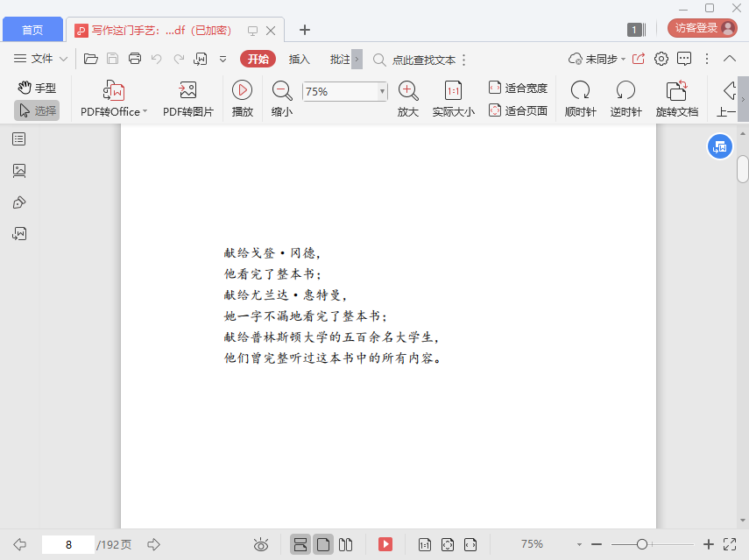The width and height of the screenshot is (749, 560).
Task: Switch to 手型 hand tool mode
Action: click(37, 88)
